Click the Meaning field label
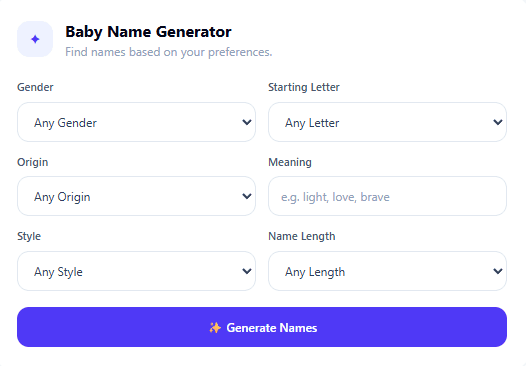 coord(290,162)
